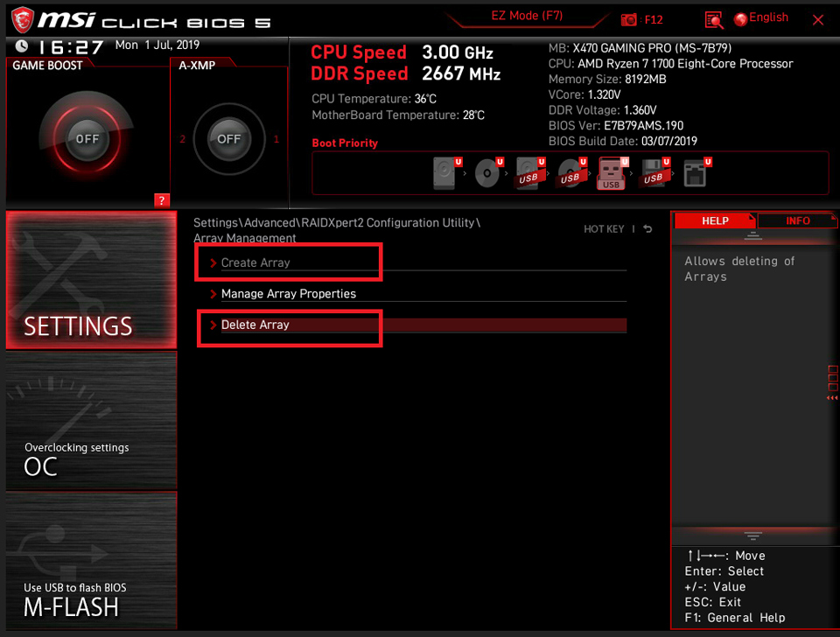Image resolution: width=840 pixels, height=637 pixels.
Task: Toggle the GAME BOOST OFF knob
Action: click(87, 139)
